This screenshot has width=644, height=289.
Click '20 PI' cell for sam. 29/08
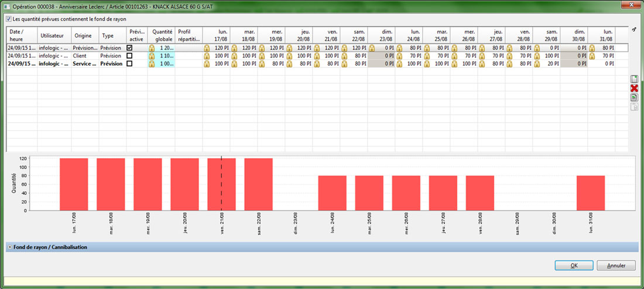547,64
